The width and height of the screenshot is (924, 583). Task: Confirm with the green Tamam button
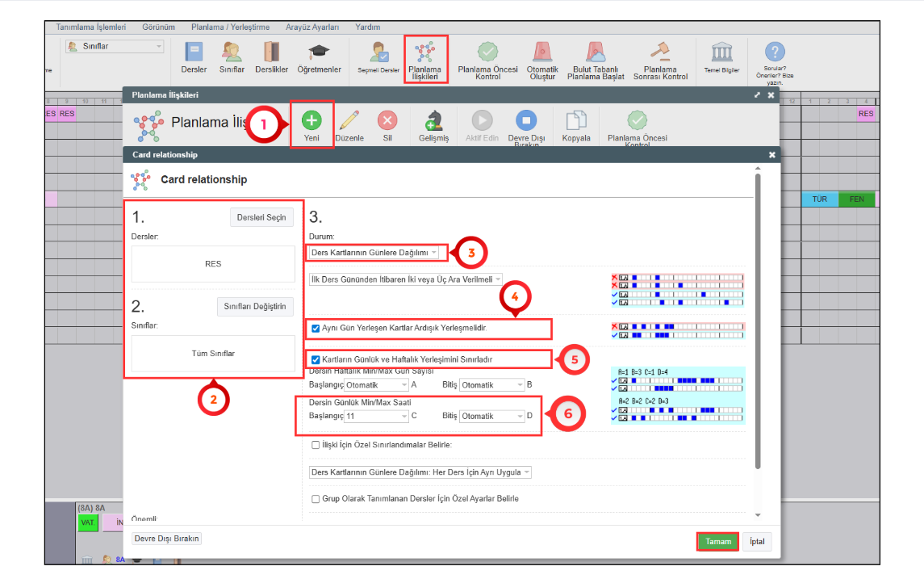[x=717, y=542]
